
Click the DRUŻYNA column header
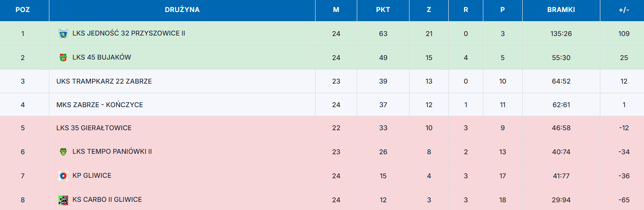pyautogui.click(x=182, y=10)
